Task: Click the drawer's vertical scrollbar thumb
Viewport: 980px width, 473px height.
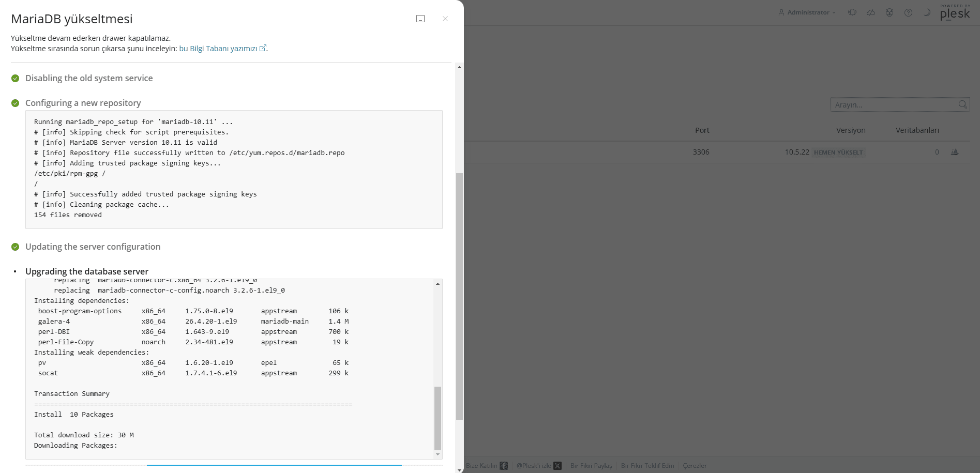Action: point(459,295)
